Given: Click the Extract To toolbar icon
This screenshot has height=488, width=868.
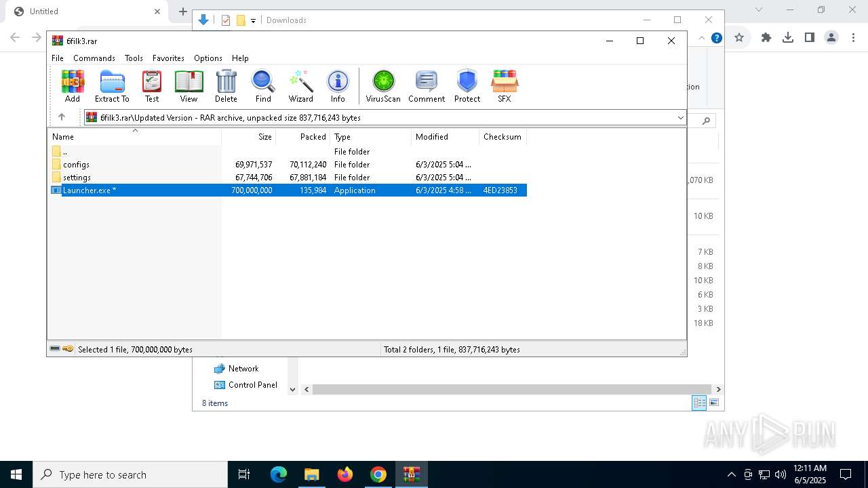Looking at the screenshot, I should (112, 86).
